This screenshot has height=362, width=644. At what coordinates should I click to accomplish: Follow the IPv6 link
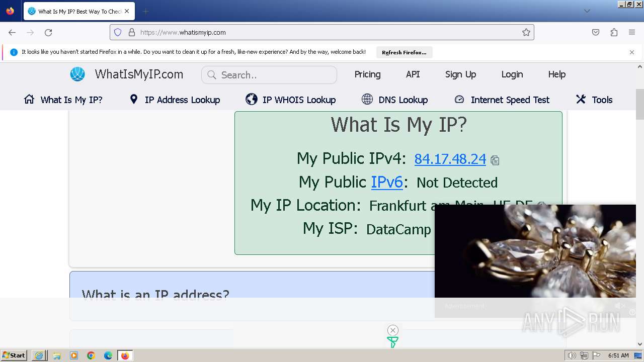coord(387,182)
